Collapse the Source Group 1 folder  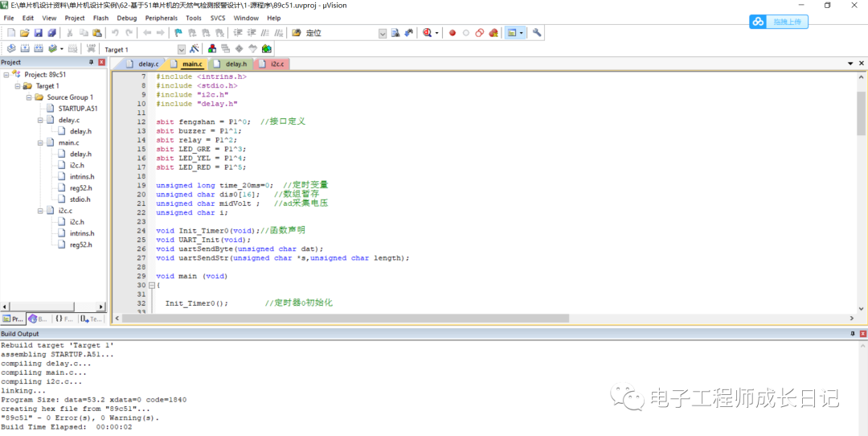point(28,97)
